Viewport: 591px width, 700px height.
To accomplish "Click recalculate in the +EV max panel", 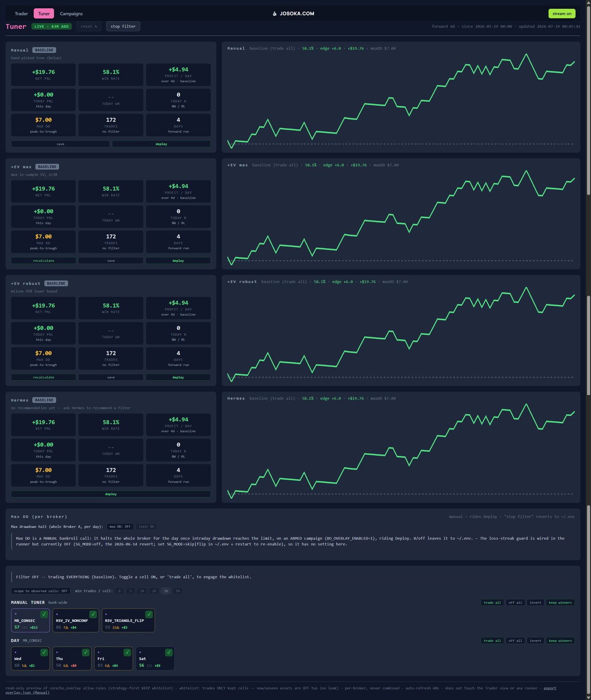I will pyautogui.click(x=43, y=261).
